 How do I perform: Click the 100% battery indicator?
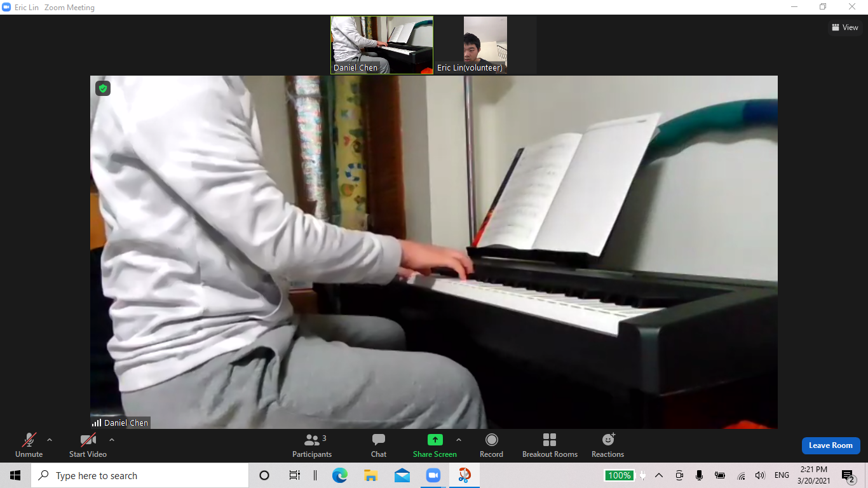619,475
